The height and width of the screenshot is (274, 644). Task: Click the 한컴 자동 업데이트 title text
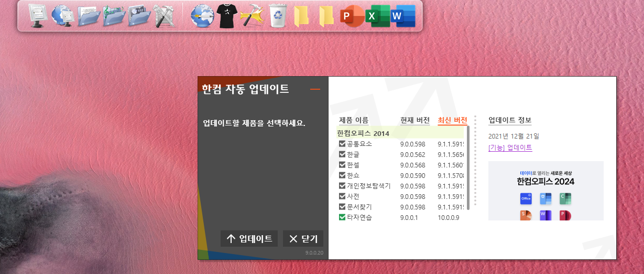[x=245, y=89]
